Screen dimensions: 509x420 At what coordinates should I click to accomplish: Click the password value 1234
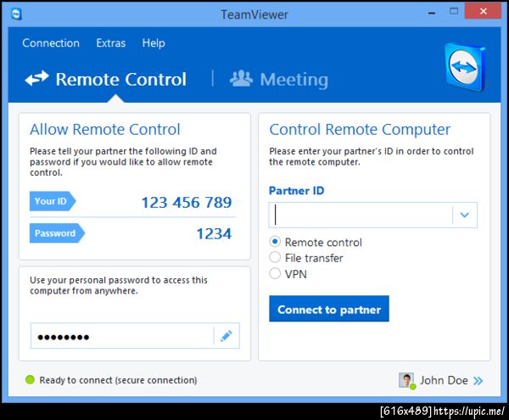(x=214, y=233)
